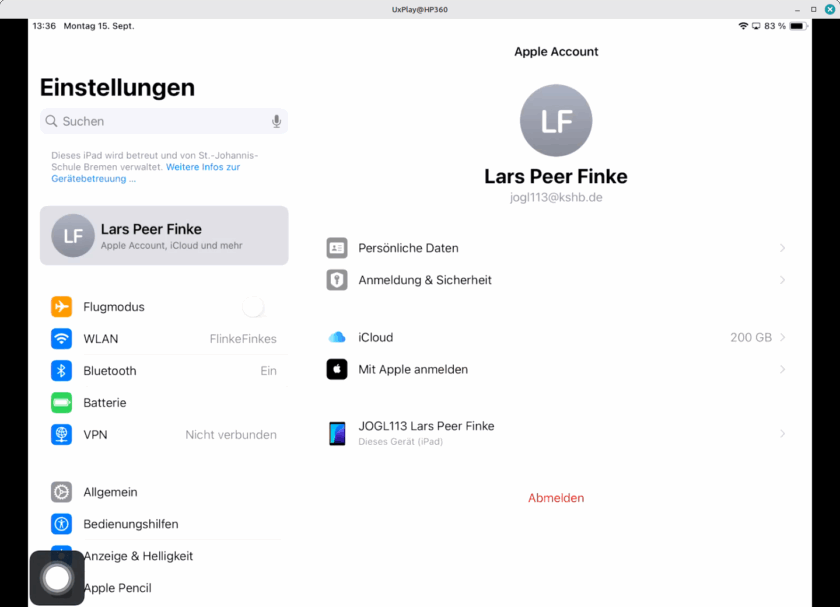Open WLAN settings
840x607 pixels.
click(164, 339)
